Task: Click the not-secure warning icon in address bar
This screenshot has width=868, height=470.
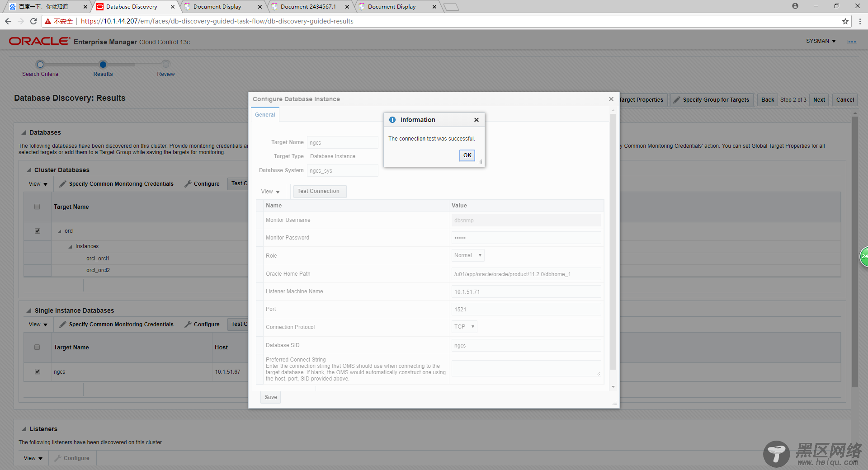Action: click(x=48, y=21)
